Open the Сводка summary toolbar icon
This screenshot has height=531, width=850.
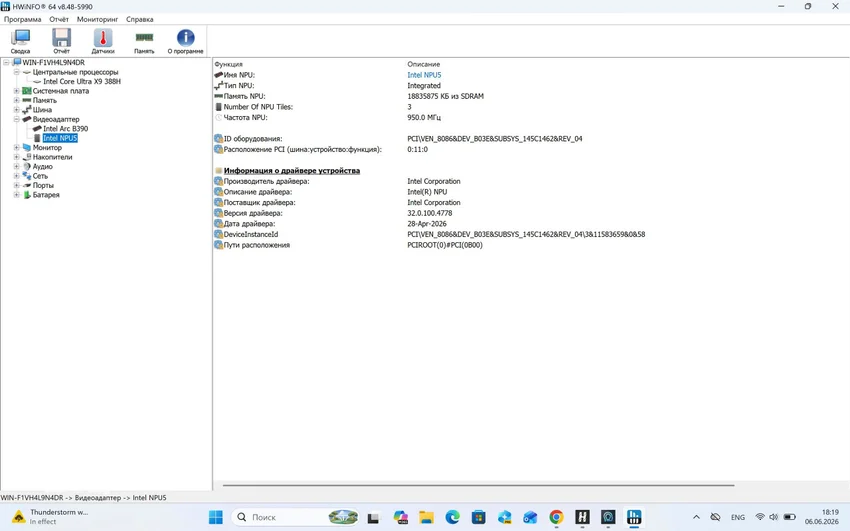point(21,41)
